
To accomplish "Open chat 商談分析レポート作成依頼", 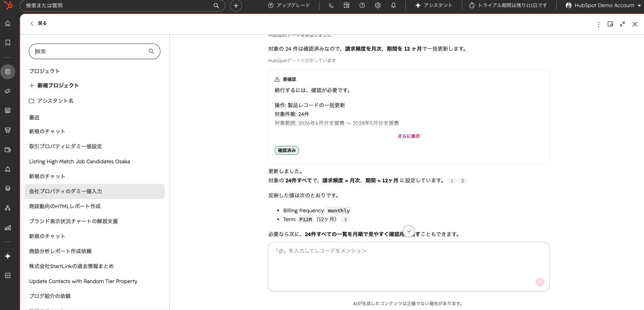I will pyautogui.click(x=94, y=251).
